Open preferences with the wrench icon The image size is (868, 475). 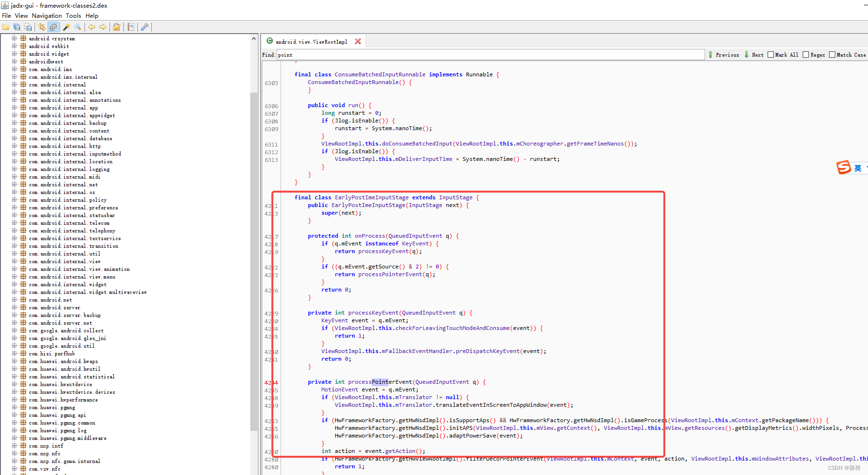click(144, 27)
